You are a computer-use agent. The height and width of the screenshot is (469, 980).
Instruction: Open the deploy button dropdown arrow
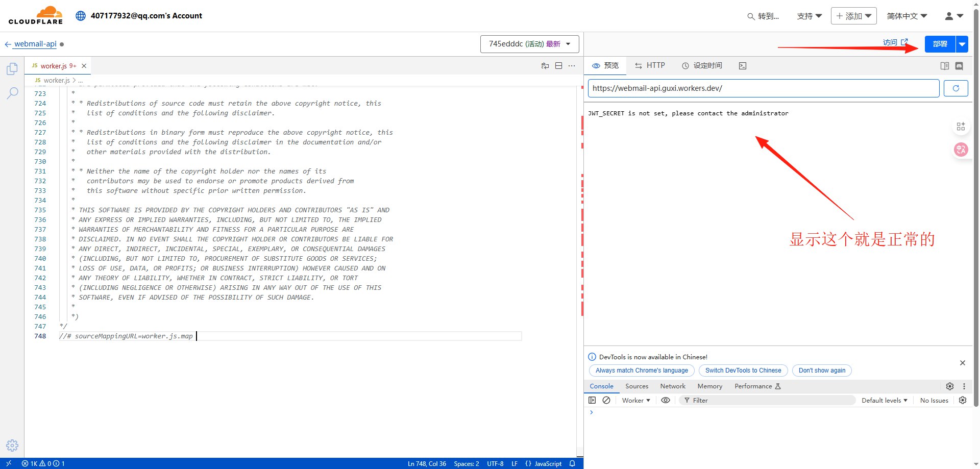coord(962,44)
